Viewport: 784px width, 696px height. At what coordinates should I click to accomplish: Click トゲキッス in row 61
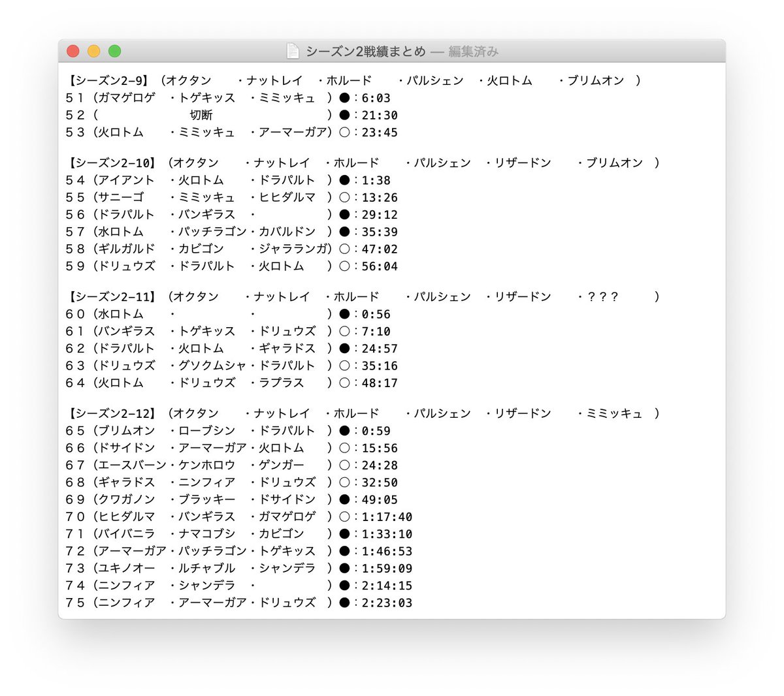click(x=207, y=331)
